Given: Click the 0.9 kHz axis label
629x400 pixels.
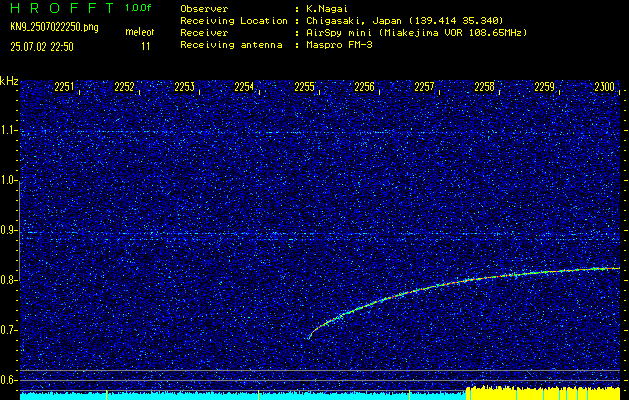Looking at the screenshot, I should (x=7, y=230).
